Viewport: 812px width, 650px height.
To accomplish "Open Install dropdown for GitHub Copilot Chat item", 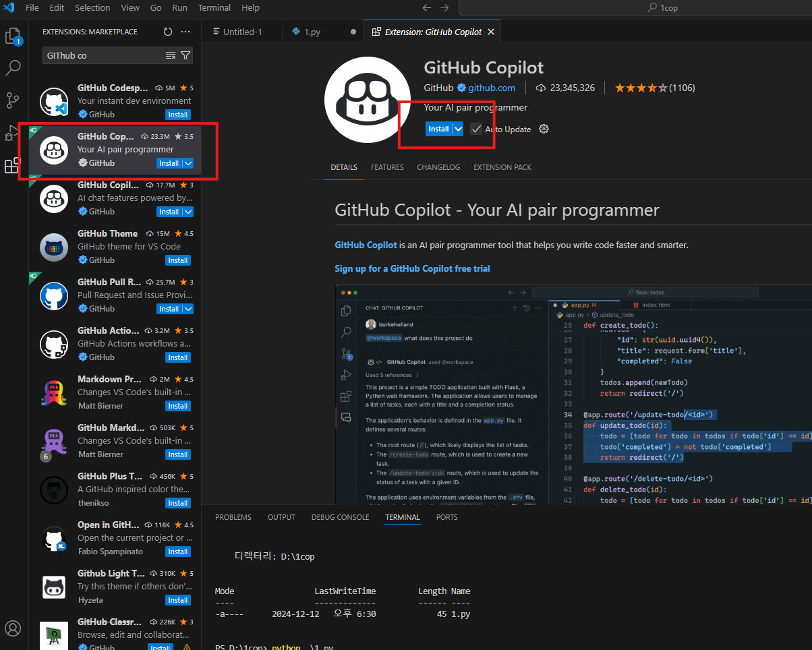I will click(188, 212).
